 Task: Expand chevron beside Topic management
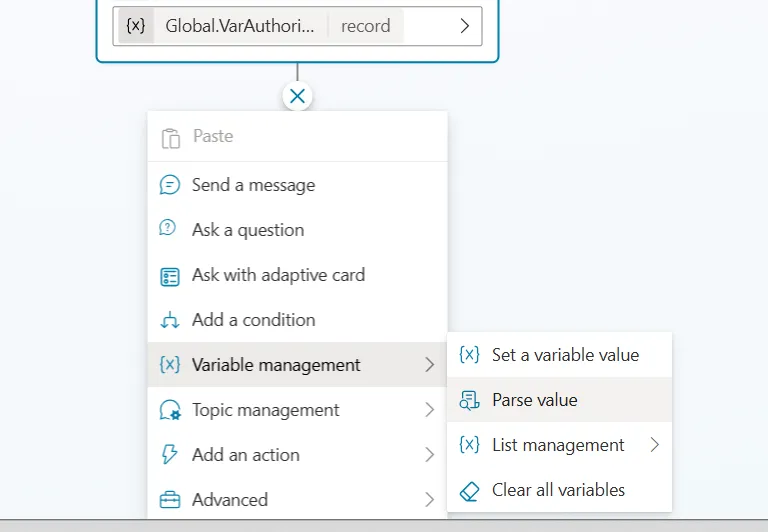[x=430, y=410]
